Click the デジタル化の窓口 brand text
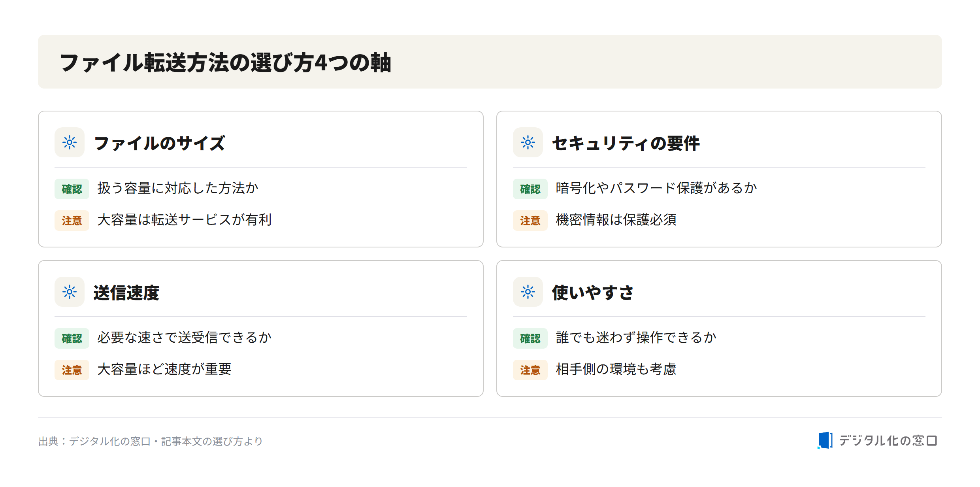Image resolution: width=980 pixels, height=487 pixels. coord(888,440)
